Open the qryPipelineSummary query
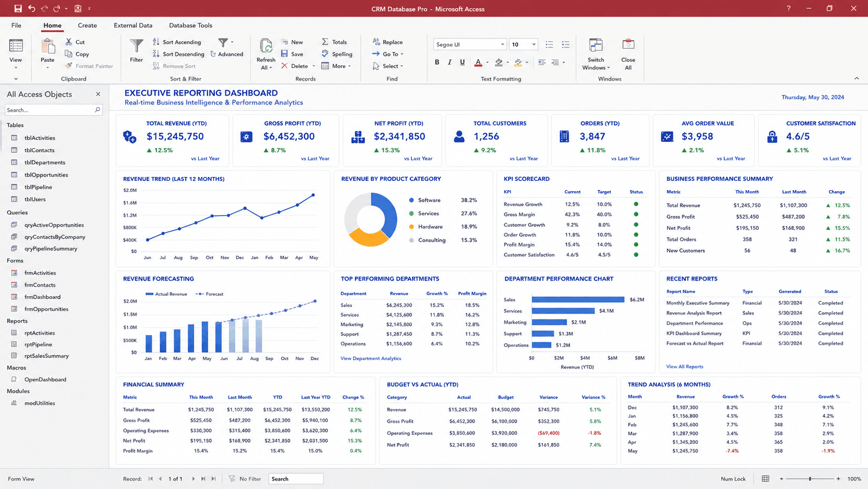This screenshot has height=489, width=868. click(x=51, y=248)
